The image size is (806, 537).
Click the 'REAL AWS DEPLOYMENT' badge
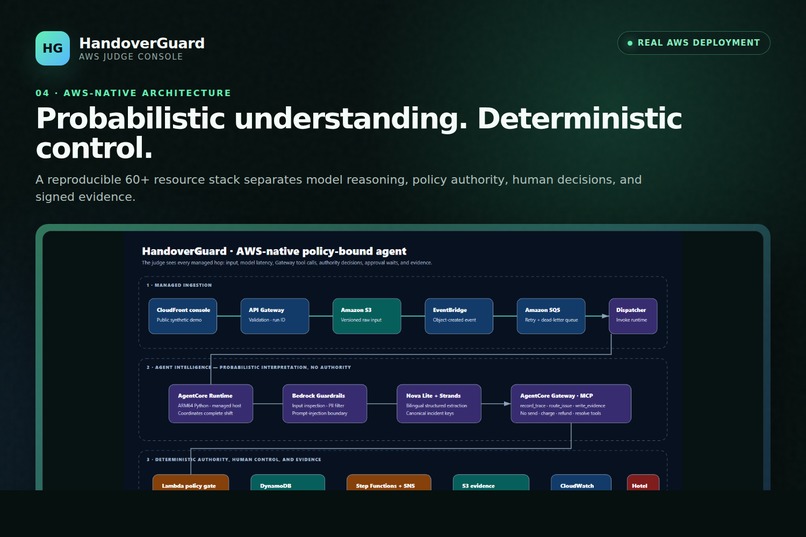click(693, 43)
